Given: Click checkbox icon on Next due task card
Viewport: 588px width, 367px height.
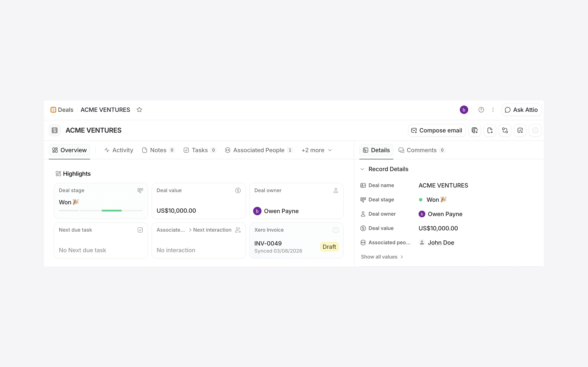Looking at the screenshot, I should (x=140, y=230).
